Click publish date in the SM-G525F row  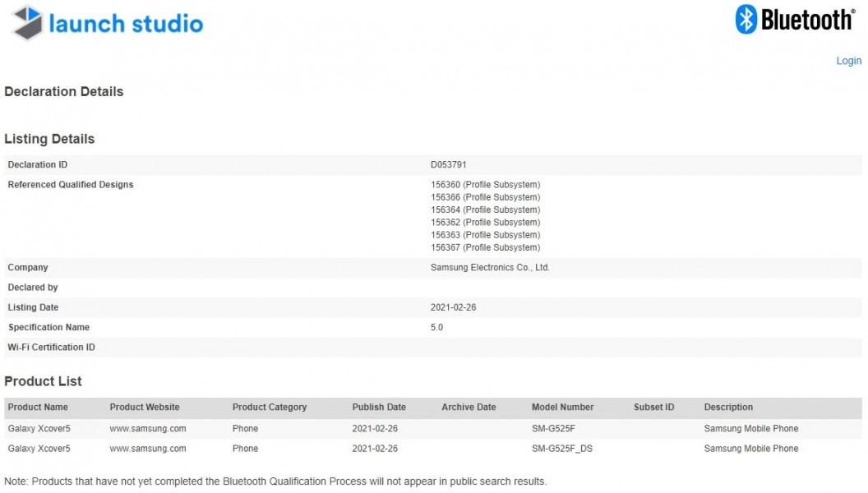[375, 429]
